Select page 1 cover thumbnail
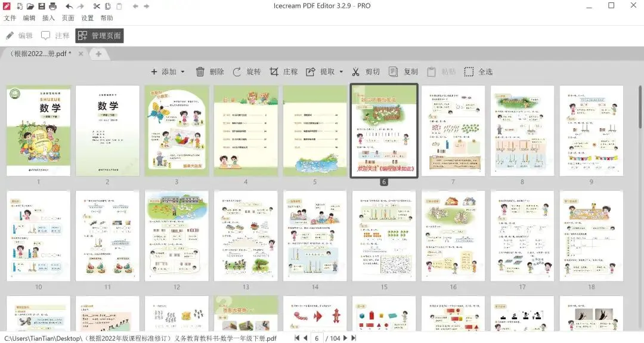 point(39,131)
